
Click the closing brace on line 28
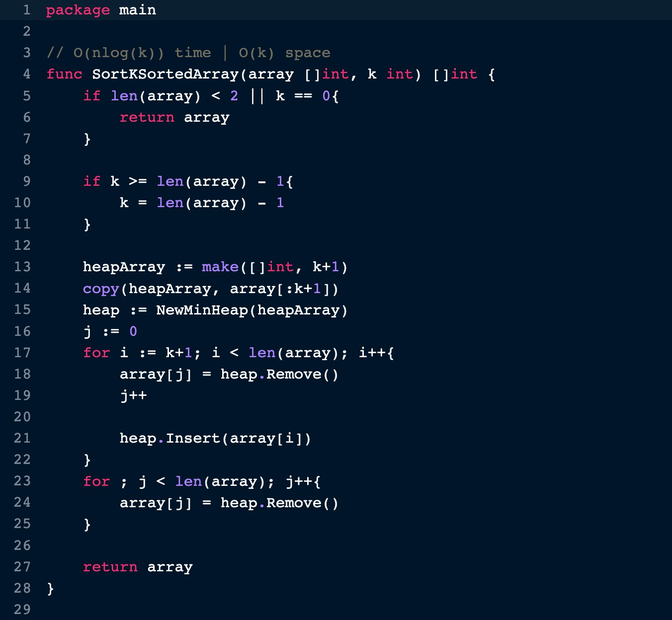50,588
